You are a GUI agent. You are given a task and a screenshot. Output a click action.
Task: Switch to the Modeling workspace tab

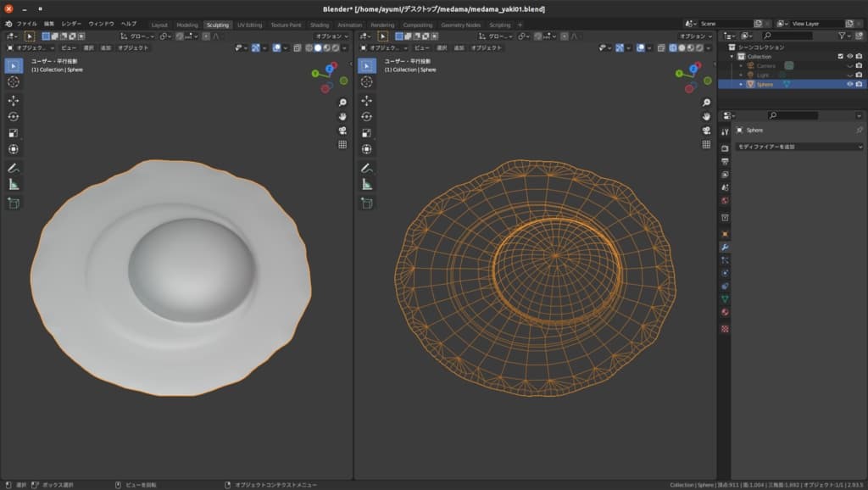tap(186, 25)
